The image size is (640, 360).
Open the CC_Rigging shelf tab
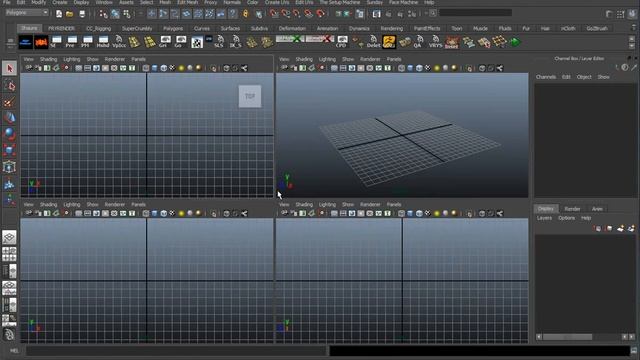coord(98,29)
